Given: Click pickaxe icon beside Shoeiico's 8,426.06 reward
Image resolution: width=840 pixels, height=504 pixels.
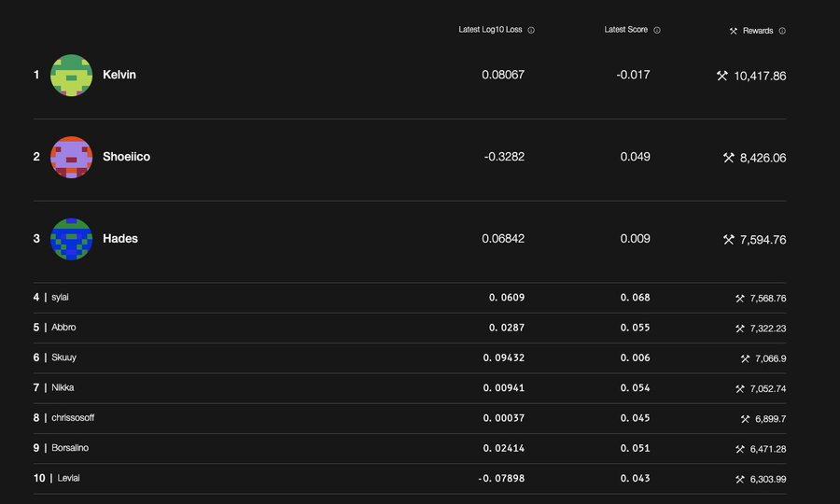Looking at the screenshot, I should (x=729, y=158).
